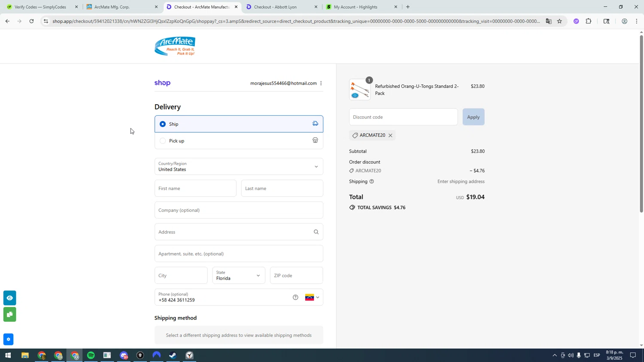Go back to the previous page
The image size is (644, 362).
(7, 21)
